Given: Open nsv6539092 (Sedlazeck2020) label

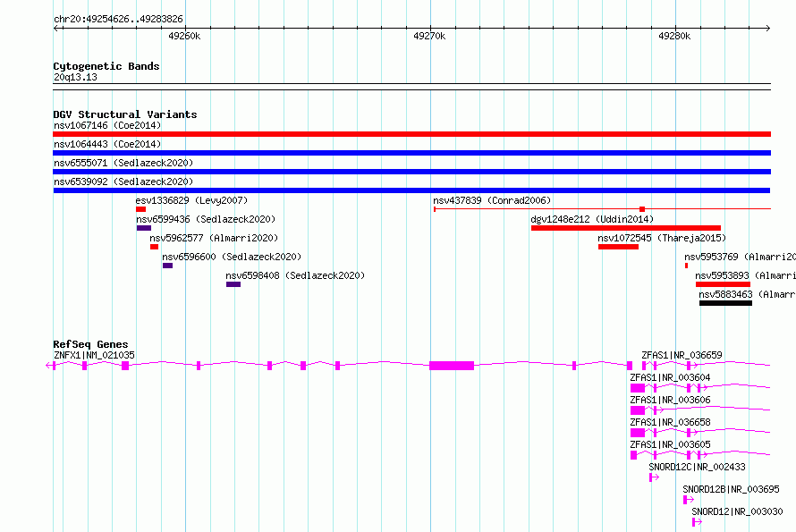Looking at the screenshot, I should point(123,182).
